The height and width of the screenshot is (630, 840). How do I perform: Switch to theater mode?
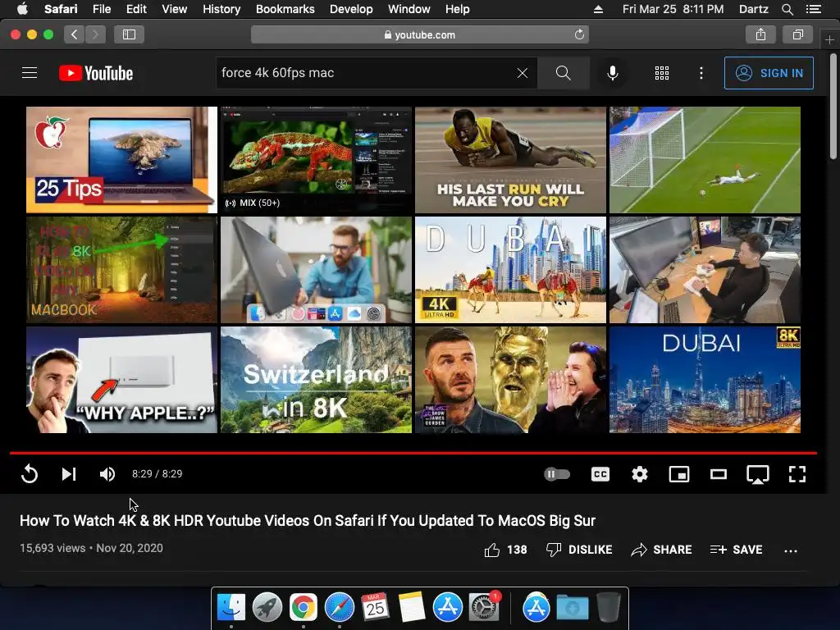pos(719,474)
